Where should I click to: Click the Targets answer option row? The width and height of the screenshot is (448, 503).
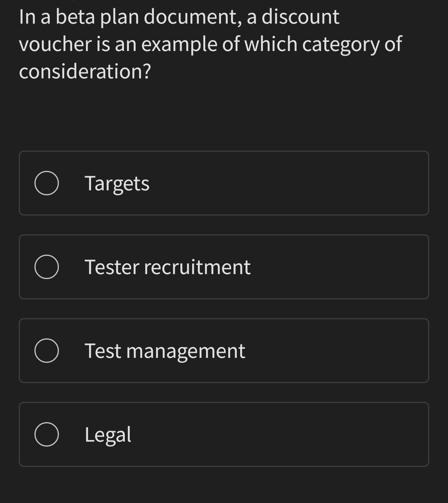pos(224,183)
